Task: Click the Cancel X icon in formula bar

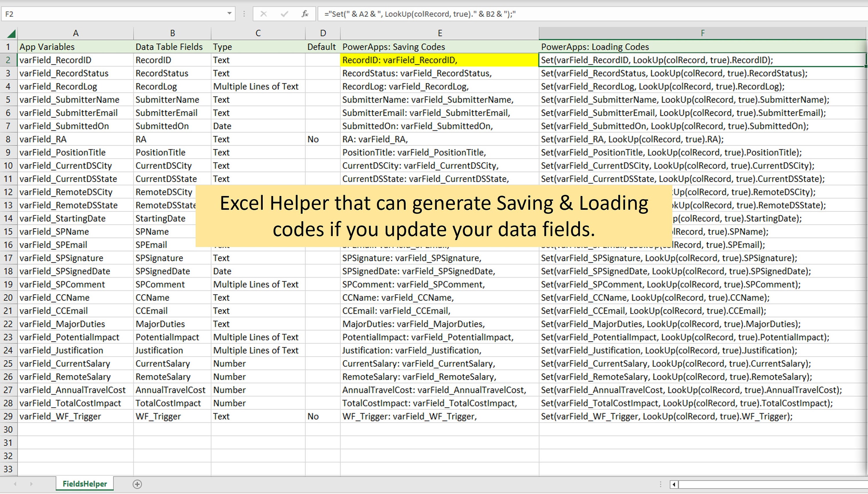Action: point(264,14)
